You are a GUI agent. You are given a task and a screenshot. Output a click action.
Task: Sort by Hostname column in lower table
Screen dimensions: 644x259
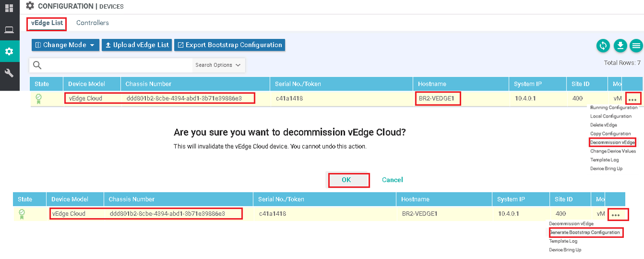pyautogui.click(x=415, y=199)
